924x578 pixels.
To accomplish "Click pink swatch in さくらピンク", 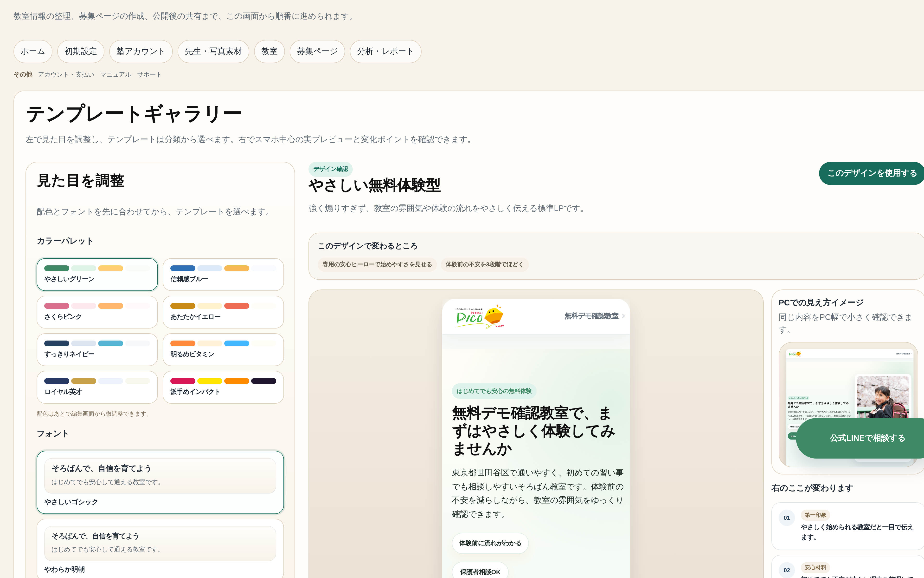I will [57, 306].
